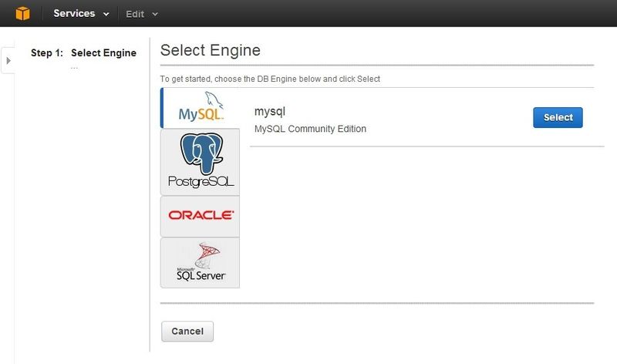Screen dimensions: 617x364
Task: Click the 'MySQL Community Edition' description text
Action: 310,129
